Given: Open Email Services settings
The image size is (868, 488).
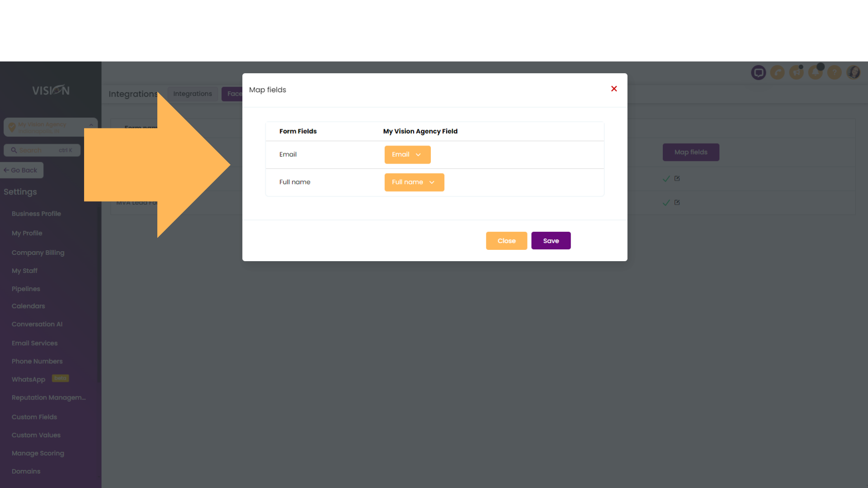Looking at the screenshot, I should click(35, 343).
